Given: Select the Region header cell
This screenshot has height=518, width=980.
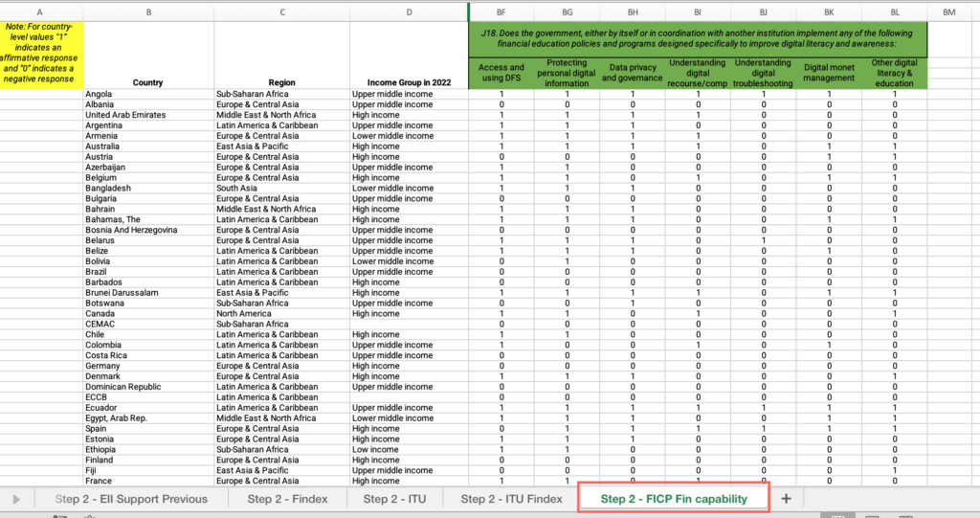Looking at the screenshot, I should (x=282, y=82).
